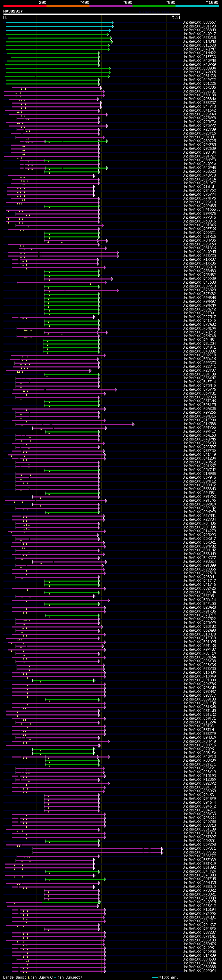Select hit label UniRef100_A2SY18
Image resolution: width=222 pixels, height=980 pixels.
pos(199,38)
